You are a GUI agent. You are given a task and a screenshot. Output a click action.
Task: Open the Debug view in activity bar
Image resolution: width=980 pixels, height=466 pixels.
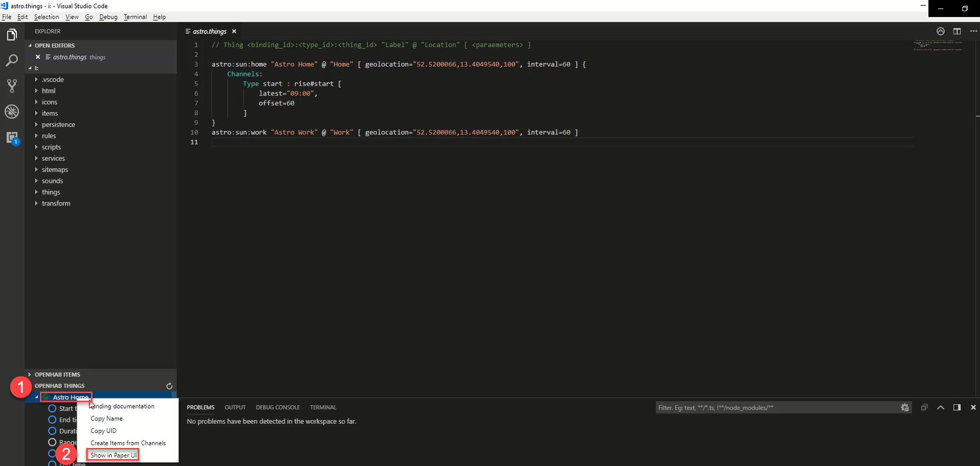pyautogui.click(x=12, y=112)
